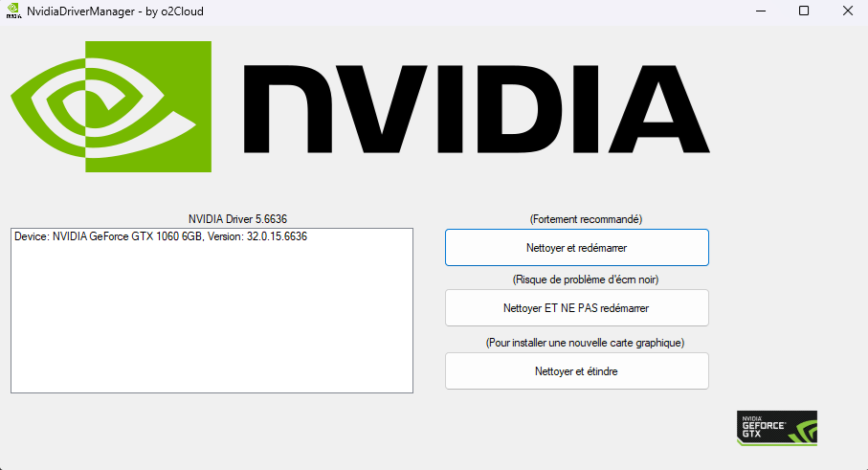Maximize the NvidiaDriverManager window
Viewport: 868px width, 470px height.
[804, 11]
